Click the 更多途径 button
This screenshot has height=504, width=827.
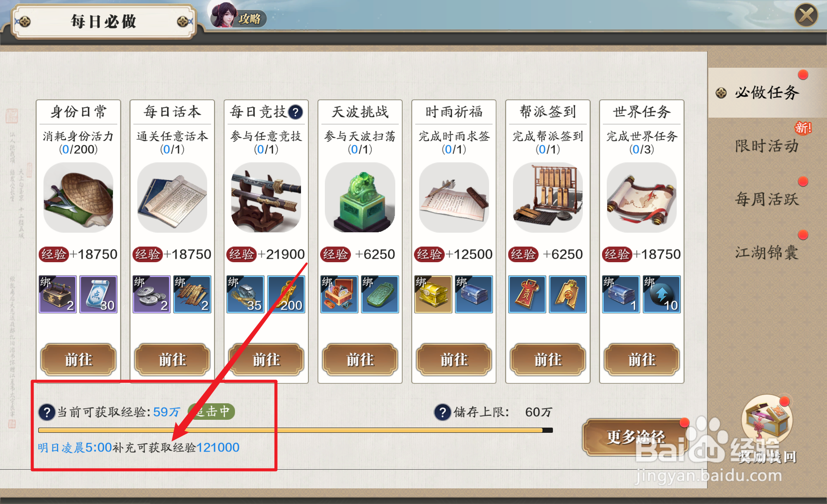[635, 437]
